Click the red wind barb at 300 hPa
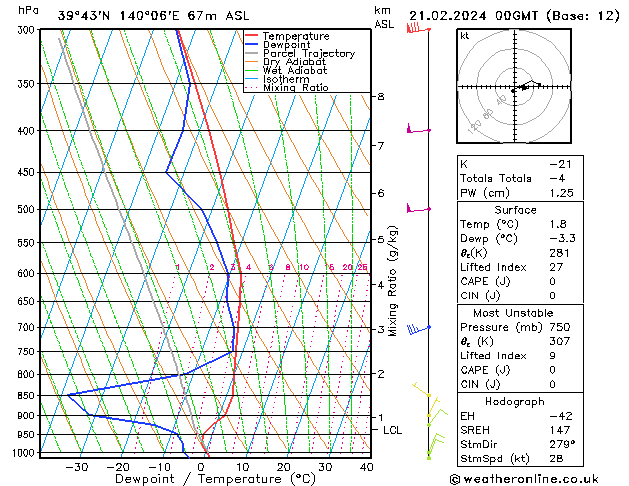The image size is (629, 486). pyautogui.click(x=418, y=28)
